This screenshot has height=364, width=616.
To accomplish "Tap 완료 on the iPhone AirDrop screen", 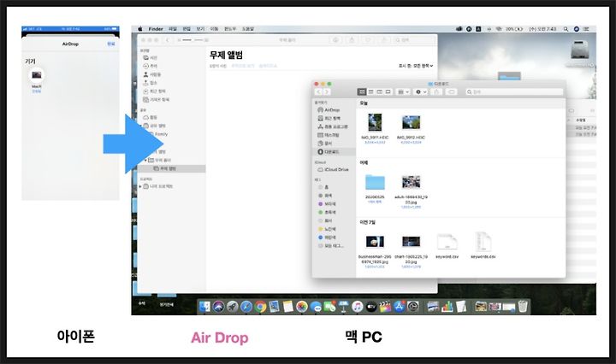I will (111, 44).
